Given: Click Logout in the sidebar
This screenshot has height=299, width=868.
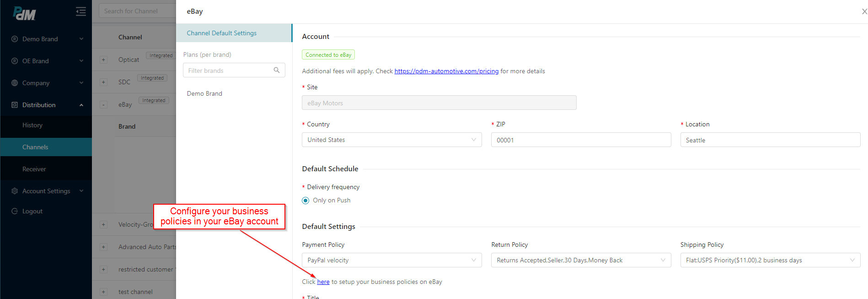Looking at the screenshot, I should [32, 211].
